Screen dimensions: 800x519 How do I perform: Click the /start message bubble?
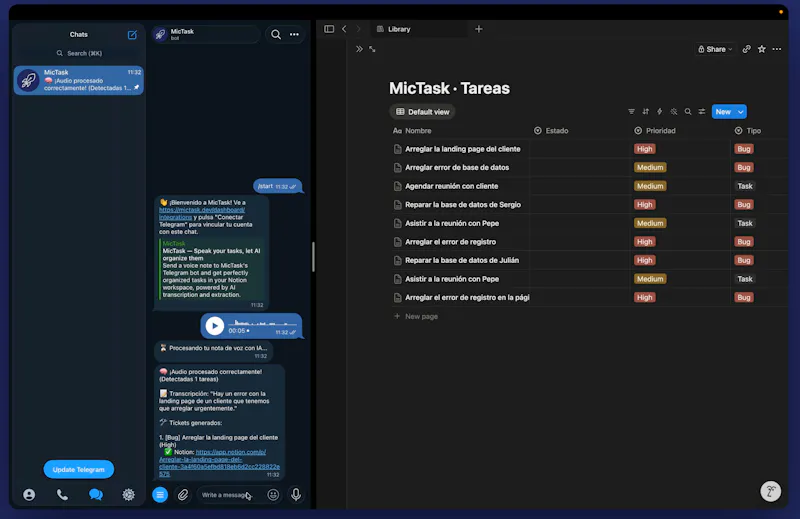278,186
